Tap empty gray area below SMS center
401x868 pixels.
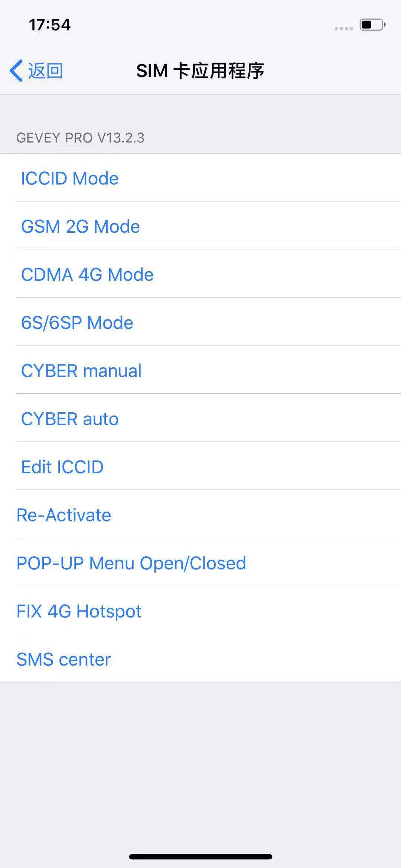pyautogui.click(x=200, y=761)
